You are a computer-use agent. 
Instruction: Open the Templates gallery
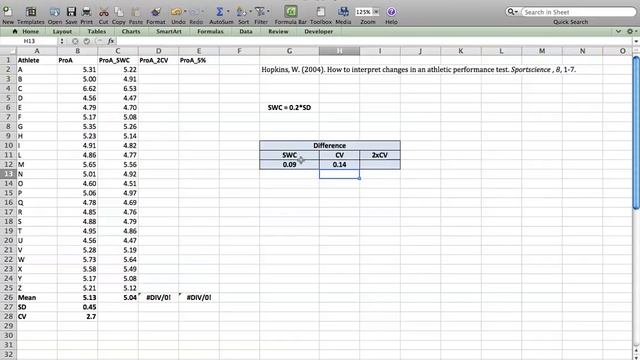(x=31, y=12)
